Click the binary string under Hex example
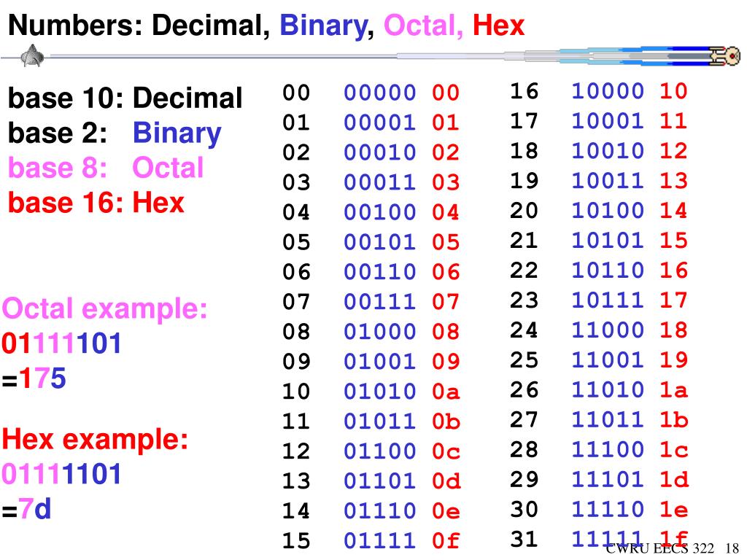 pos(61,474)
